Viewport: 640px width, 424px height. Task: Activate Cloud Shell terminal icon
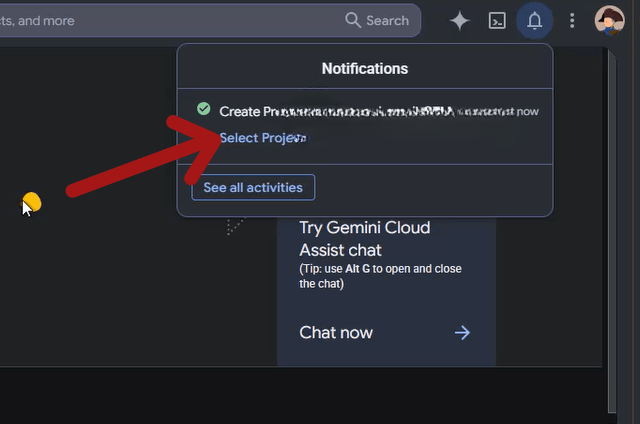497,20
